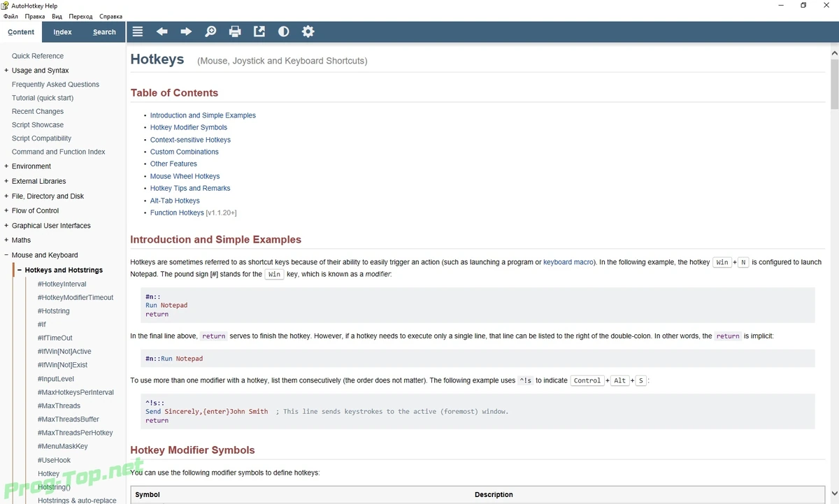Image resolution: width=839 pixels, height=504 pixels.
Task: Print the page via printer icon
Action: tap(235, 31)
